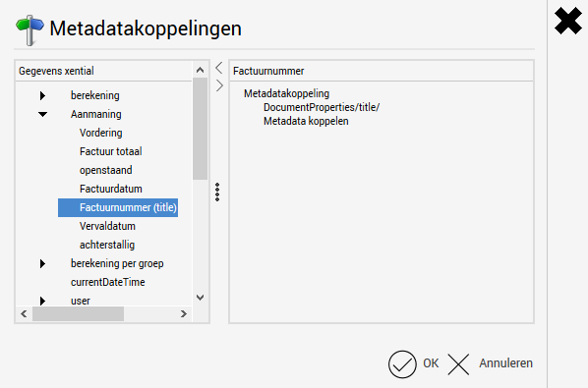588x388 pixels.
Task: Select achterstallig in the tree
Action: (x=107, y=245)
